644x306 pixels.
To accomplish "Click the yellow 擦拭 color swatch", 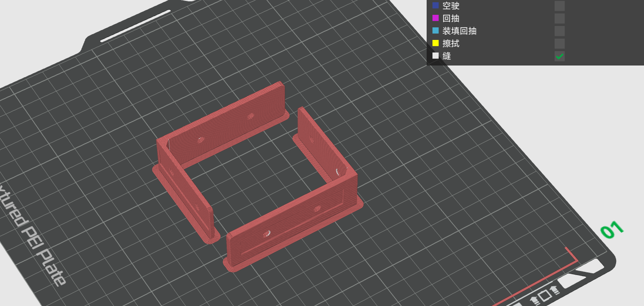I will pos(436,44).
